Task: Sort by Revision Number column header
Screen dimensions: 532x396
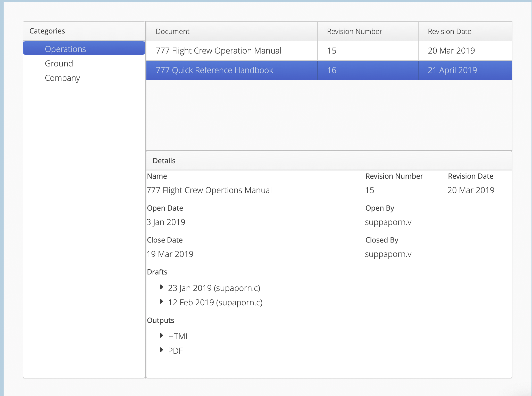Action: click(354, 31)
